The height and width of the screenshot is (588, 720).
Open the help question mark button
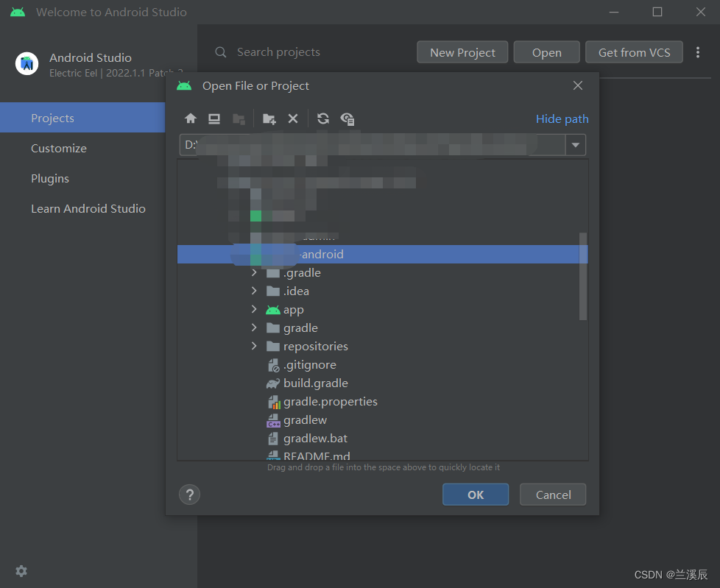pyautogui.click(x=190, y=495)
